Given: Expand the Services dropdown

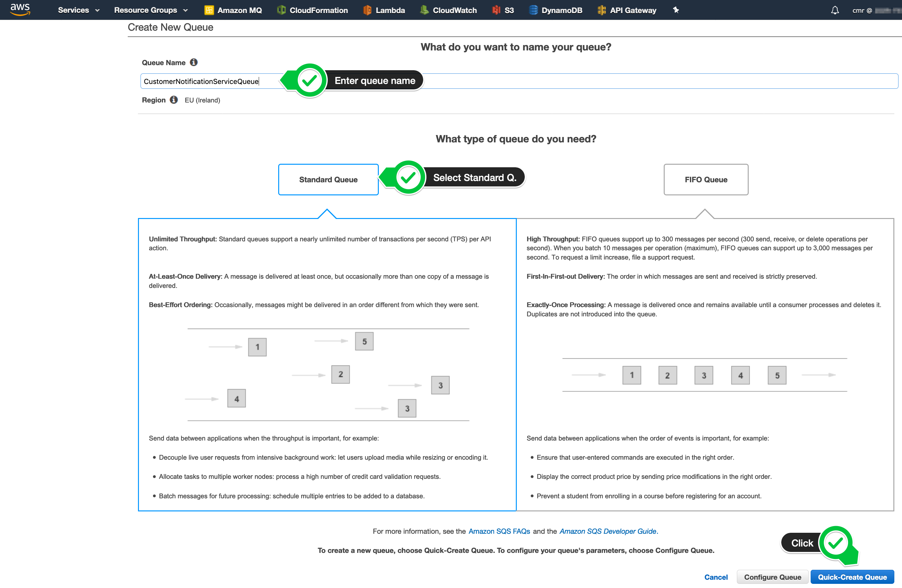Looking at the screenshot, I should coord(79,10).
